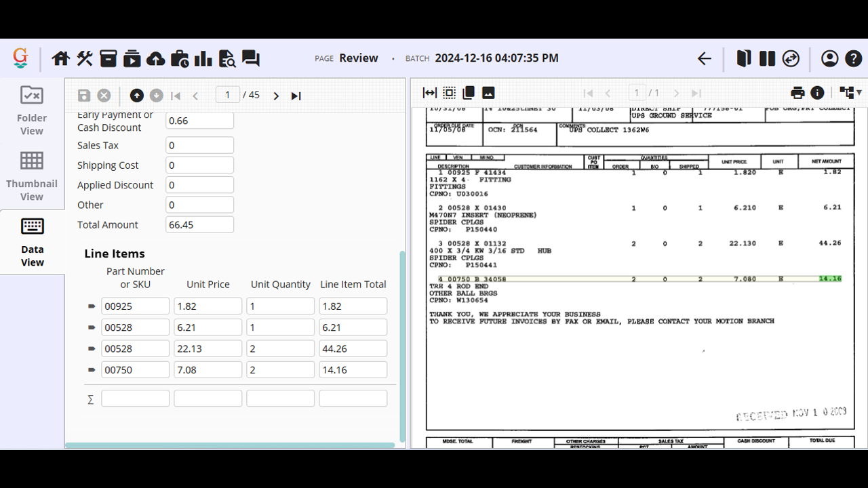The height and width of the screenshot is (488, 868).
Task: Open the layout tree dropdown
Action: click(x=850, y=93)
